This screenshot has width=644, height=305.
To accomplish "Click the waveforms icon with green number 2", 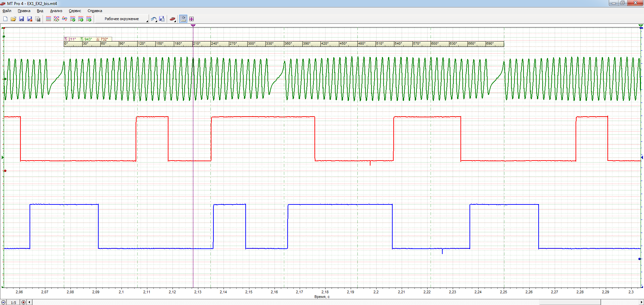I will [x=89, y=19].
